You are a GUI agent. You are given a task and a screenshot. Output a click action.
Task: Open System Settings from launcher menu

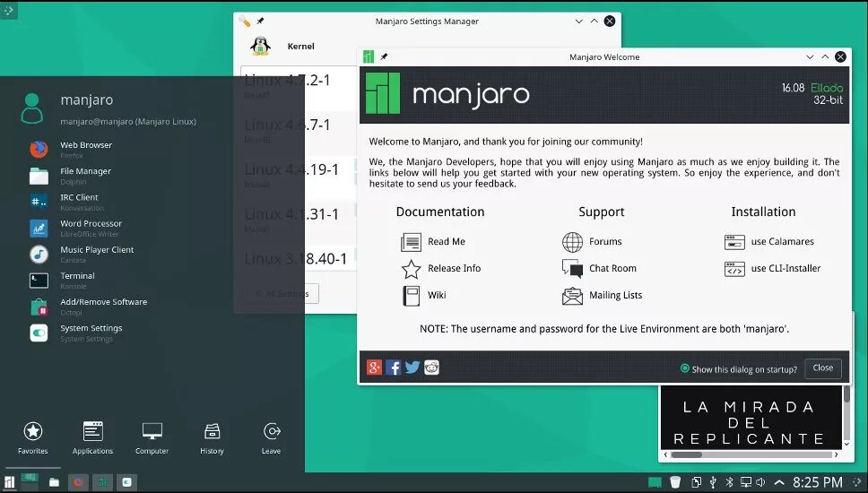[75, 333]
